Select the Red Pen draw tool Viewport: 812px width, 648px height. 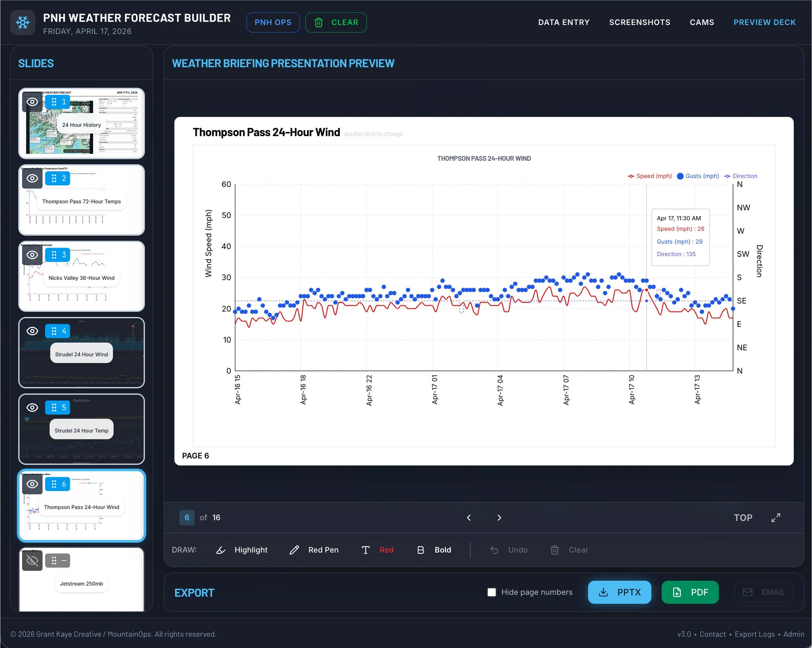coord(314,550)
